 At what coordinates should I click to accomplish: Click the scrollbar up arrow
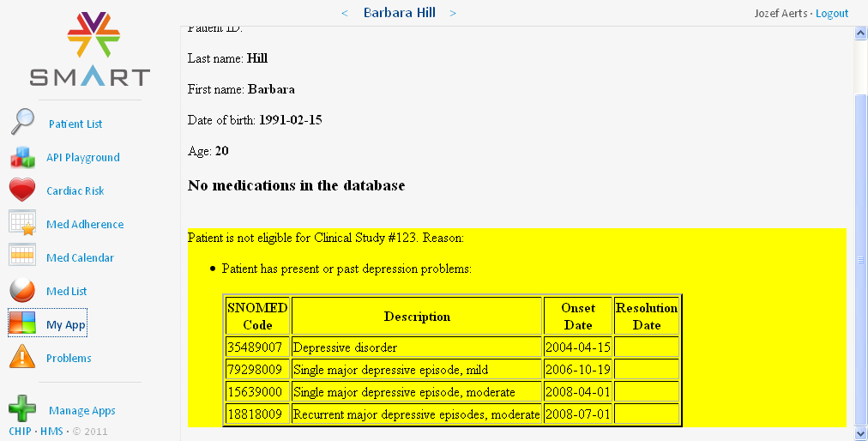point(860,33)
